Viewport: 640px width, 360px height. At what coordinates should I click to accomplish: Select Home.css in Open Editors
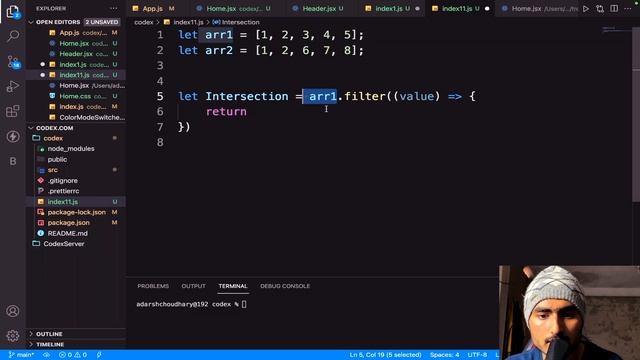(76, 96)
